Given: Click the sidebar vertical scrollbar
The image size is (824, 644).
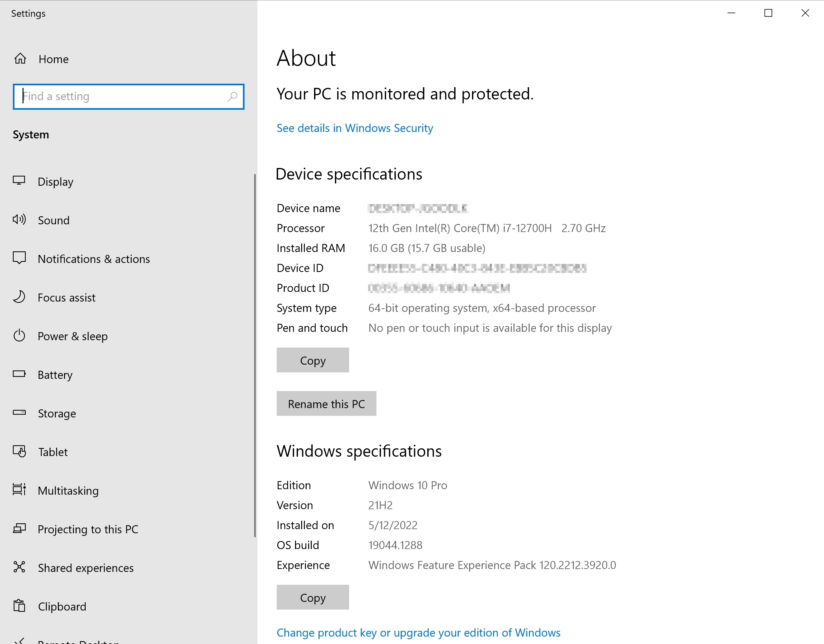Looking at the screenshot, I should tap(255, 355).
